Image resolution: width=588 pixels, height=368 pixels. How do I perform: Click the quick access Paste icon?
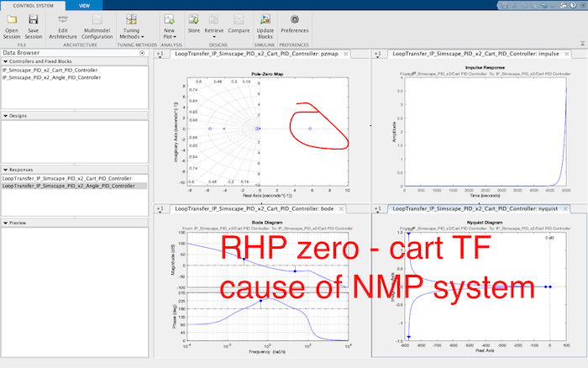pyautogui.click(x=534, y=5)
